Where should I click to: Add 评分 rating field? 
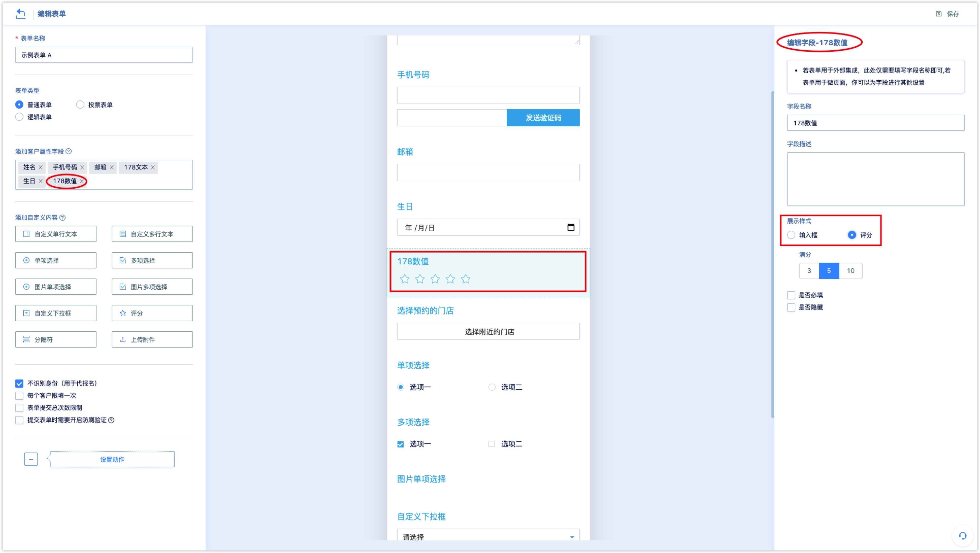click(152, 313)
